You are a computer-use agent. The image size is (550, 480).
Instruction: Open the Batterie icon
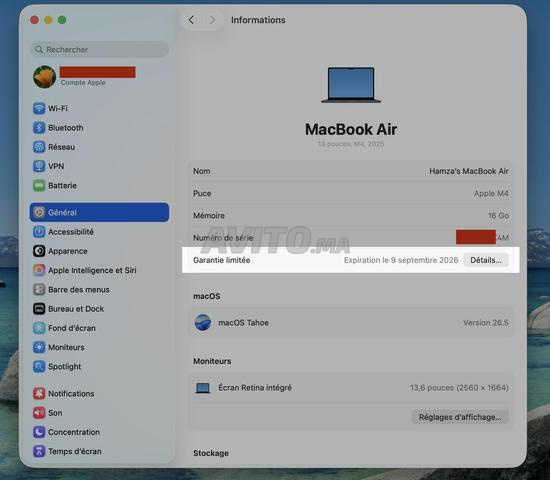point(39,185)
